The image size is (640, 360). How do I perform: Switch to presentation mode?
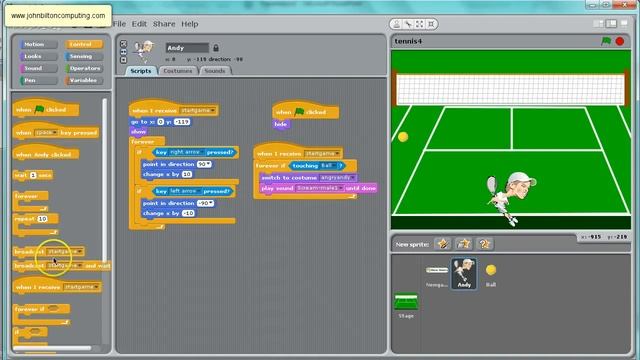pyautogui.click(x=624, y=24)
